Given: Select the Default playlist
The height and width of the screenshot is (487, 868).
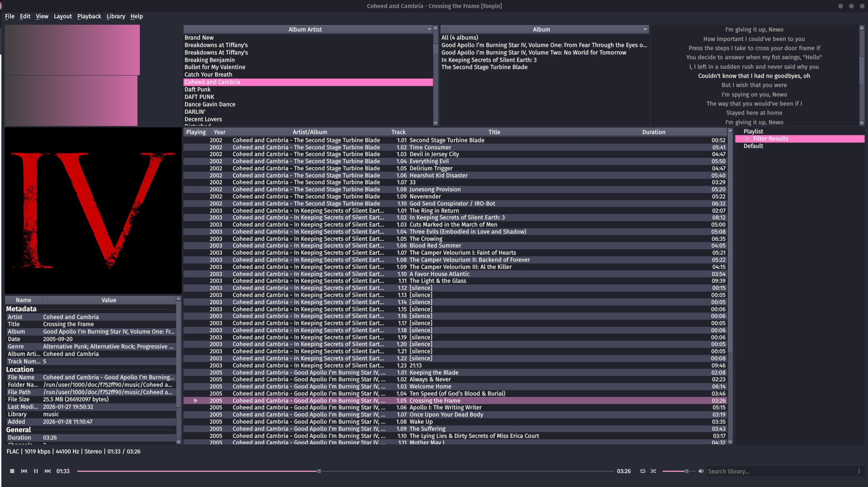Looking at the screenshot, I should click(753, 146).
